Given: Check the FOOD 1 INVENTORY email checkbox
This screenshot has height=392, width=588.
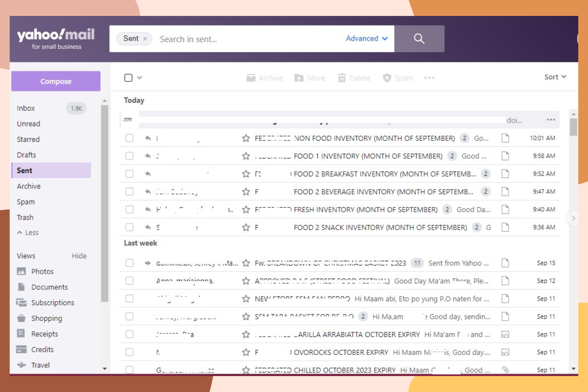Looking at the screenshot, I should [130, 156].
